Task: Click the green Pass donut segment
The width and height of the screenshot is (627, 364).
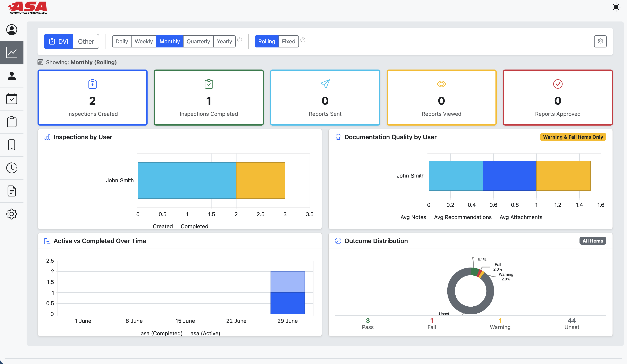Action: click(x=475, y=271)
